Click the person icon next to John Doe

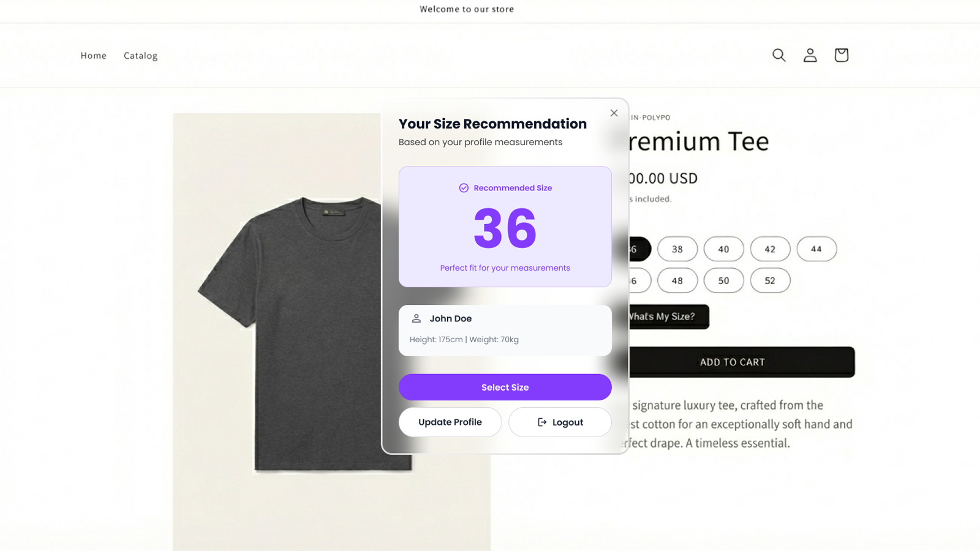point(417,318)
